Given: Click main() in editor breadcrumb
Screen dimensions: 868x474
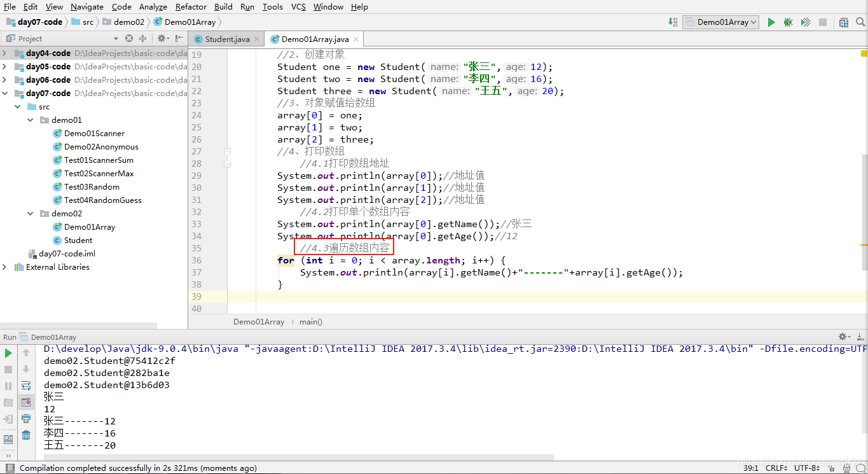Looking at the screenshot, I should 311,321.
